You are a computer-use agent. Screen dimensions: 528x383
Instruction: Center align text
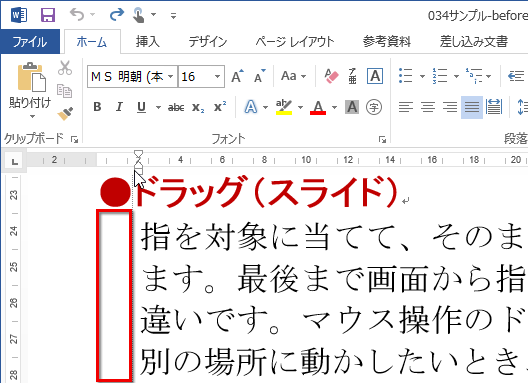coord(428,107)
